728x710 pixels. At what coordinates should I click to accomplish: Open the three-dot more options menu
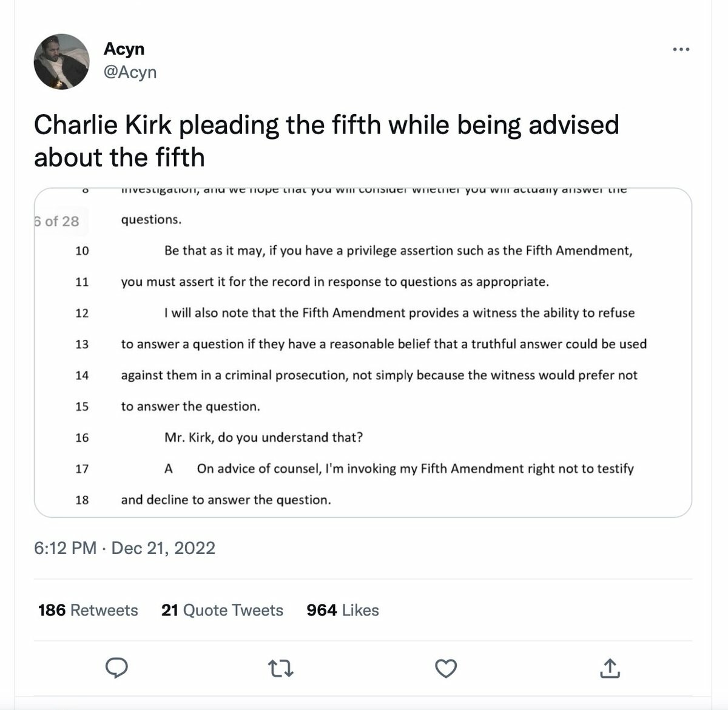click(x=681, y=49)
